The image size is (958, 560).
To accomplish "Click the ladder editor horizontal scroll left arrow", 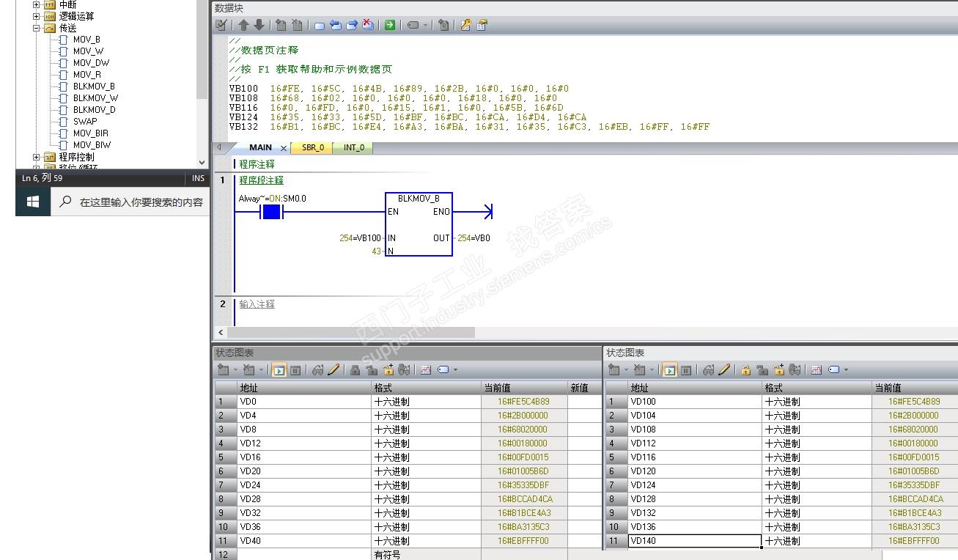I will pyautogui.click(x=221, y=332).
